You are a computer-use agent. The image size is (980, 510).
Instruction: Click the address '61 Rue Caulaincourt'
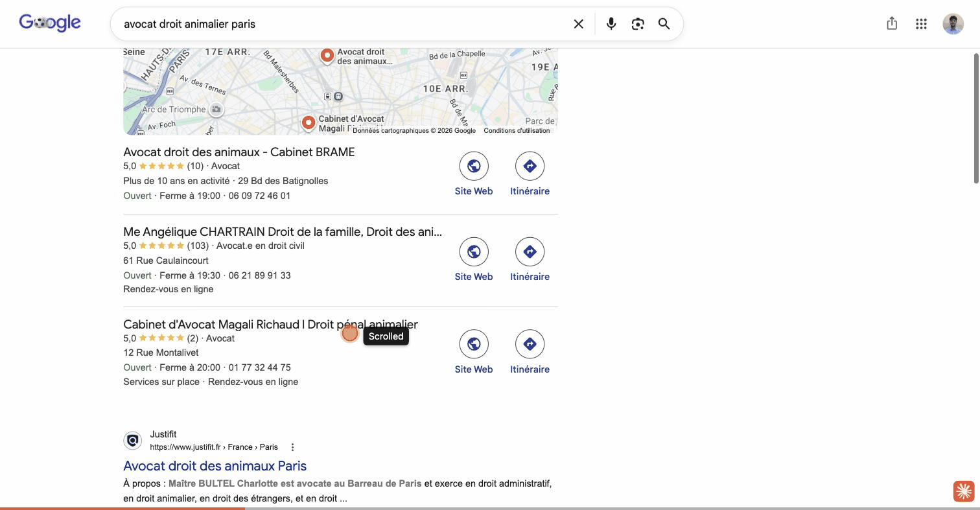166,261
